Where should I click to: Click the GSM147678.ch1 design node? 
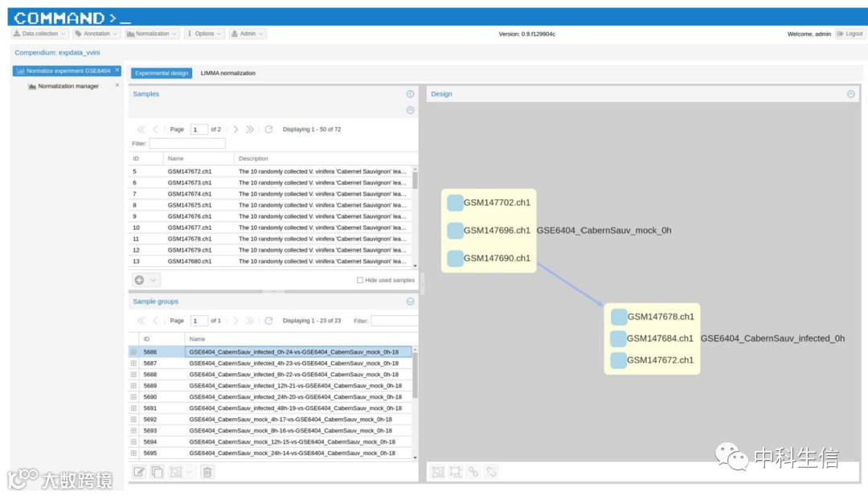click(652, 317)
